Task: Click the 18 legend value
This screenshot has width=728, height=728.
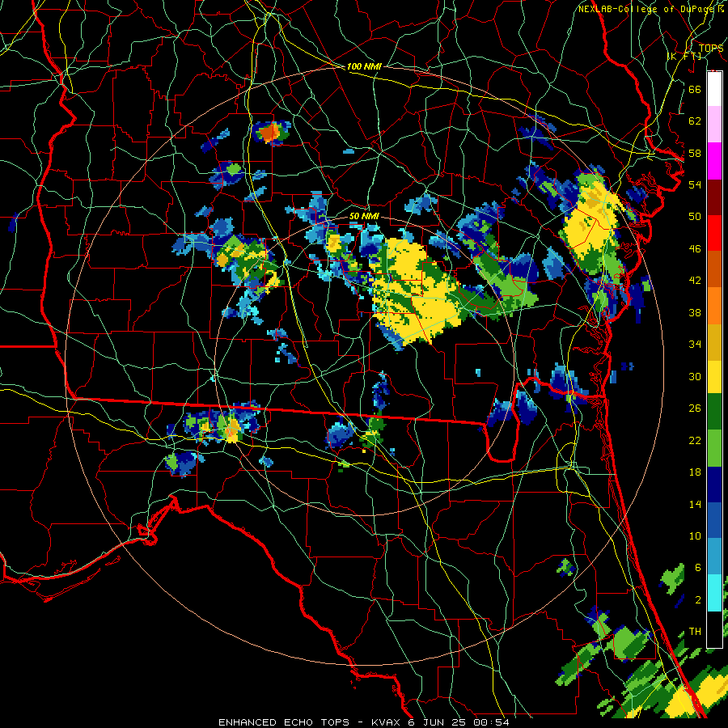Action: [695, 472]
